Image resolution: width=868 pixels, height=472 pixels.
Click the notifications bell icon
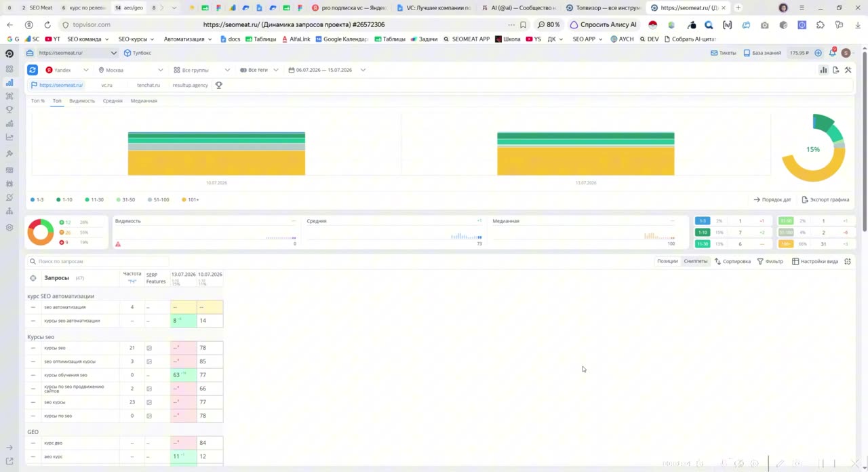click(833, 53)
